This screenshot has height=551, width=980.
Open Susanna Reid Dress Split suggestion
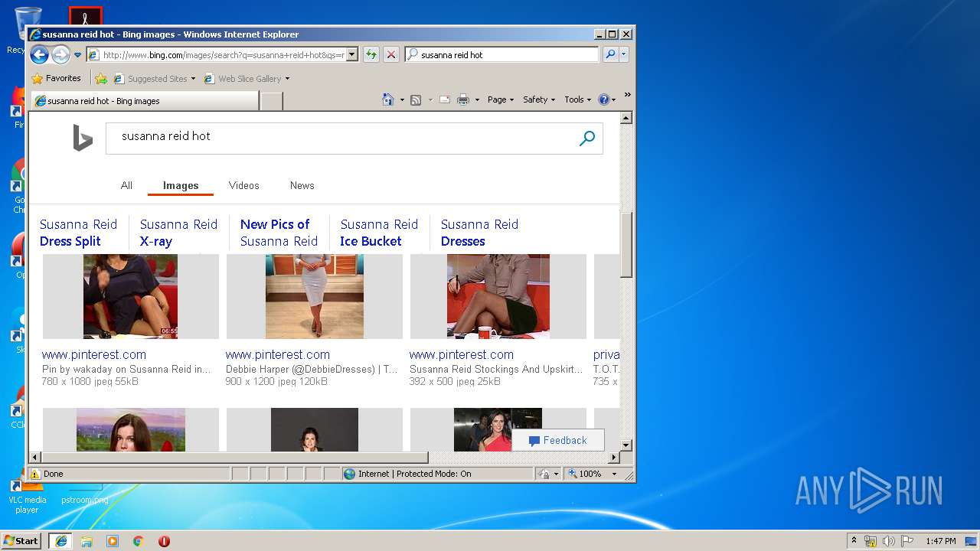pos(78,233)
